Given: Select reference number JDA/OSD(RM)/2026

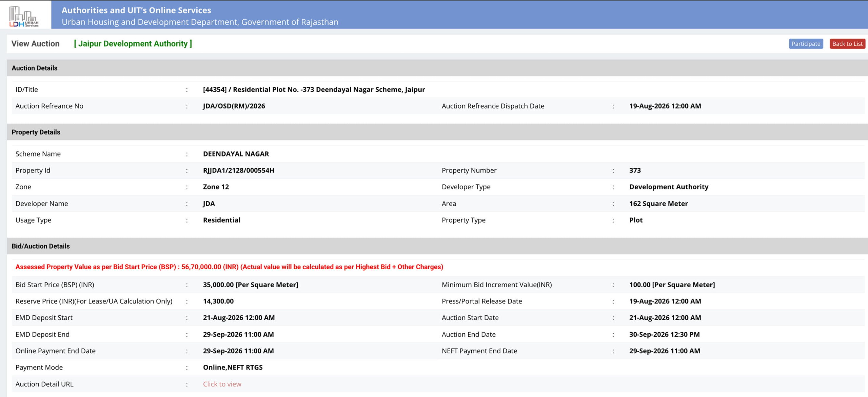Looking at the screenshot, I should coord(234,106).
